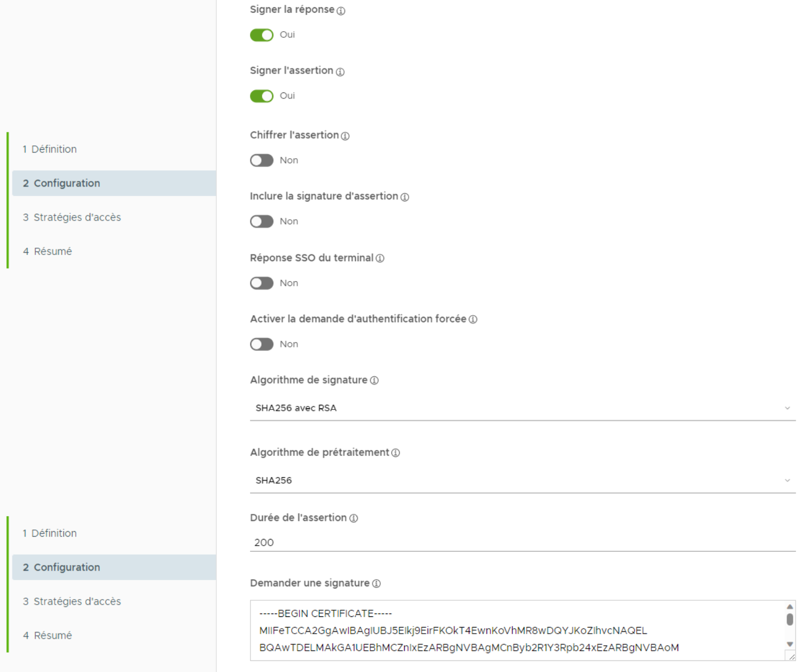
Task: Click info icon next to Durée de l'assertion
Action: (x=354, y=518)
